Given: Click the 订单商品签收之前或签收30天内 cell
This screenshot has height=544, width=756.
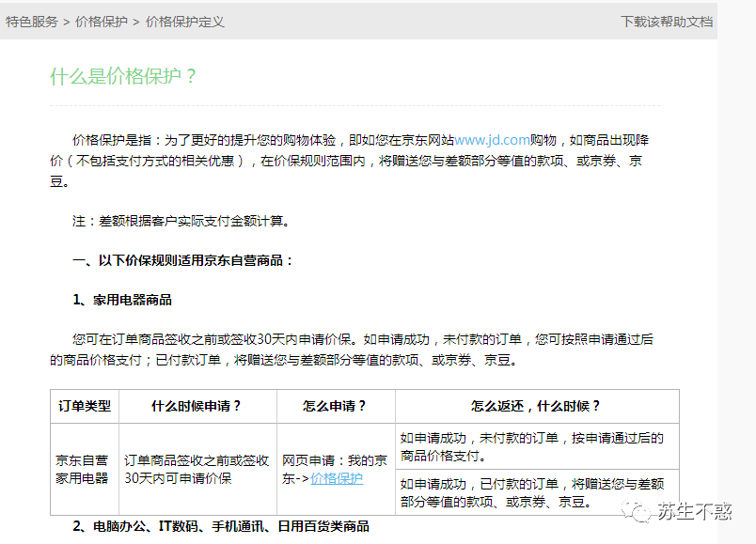Looking at the screenshot, I should 197,470.
